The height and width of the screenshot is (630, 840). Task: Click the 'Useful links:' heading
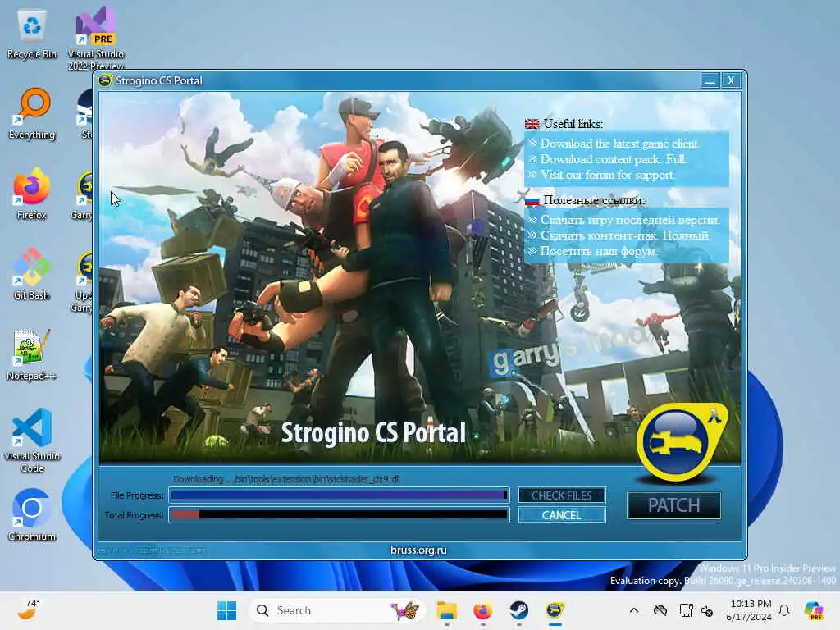[573, 124]
